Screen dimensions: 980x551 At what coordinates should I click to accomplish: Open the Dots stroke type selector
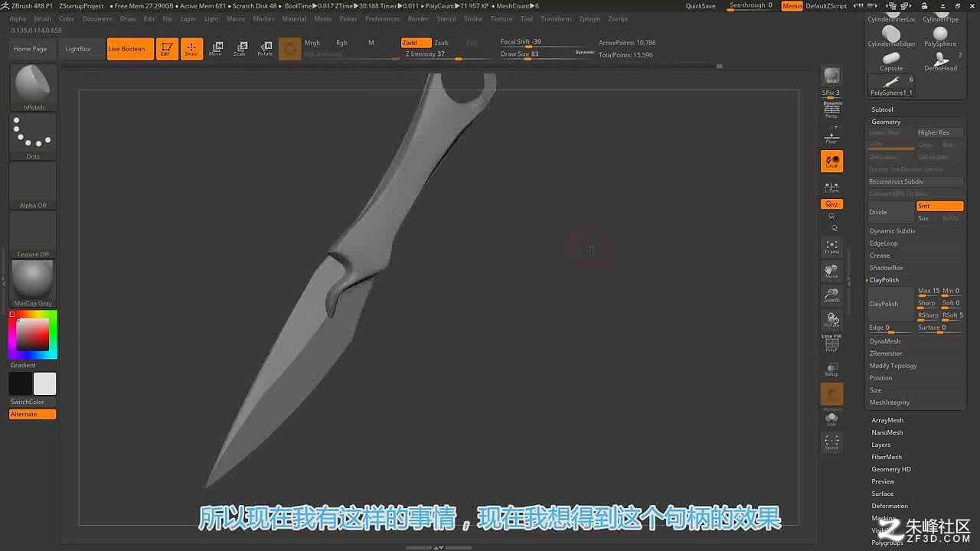tap(33, 136)
